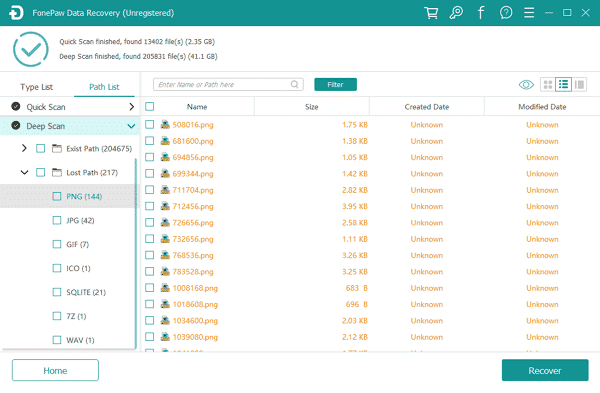Click the 1008168.png file icon
The height and width of the screenshot is (393, 600).
pyautogui.click(x=165, y=288)
